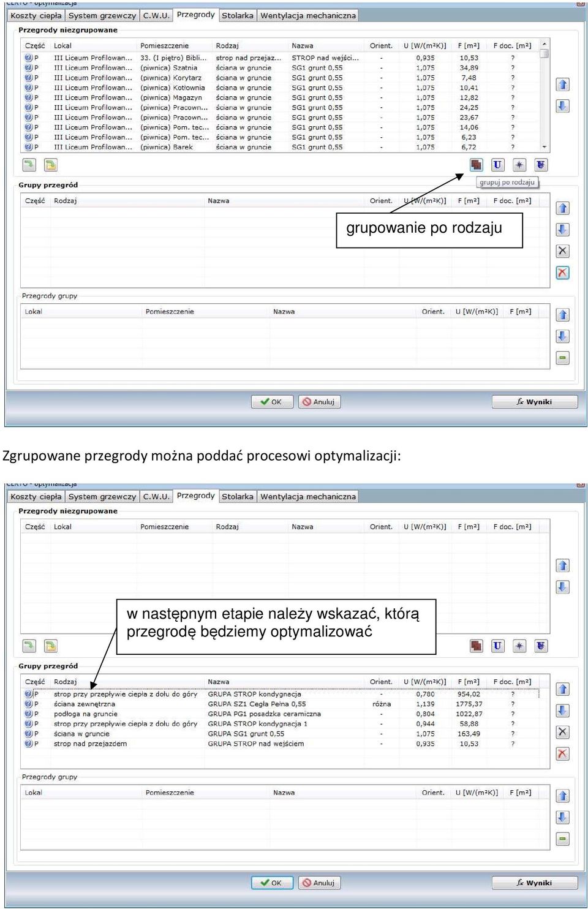Click green minus beside upper Przegrody grupy table
Image resolution: width=588 pixels, height=909 pixels.
[x=563, y=358]
